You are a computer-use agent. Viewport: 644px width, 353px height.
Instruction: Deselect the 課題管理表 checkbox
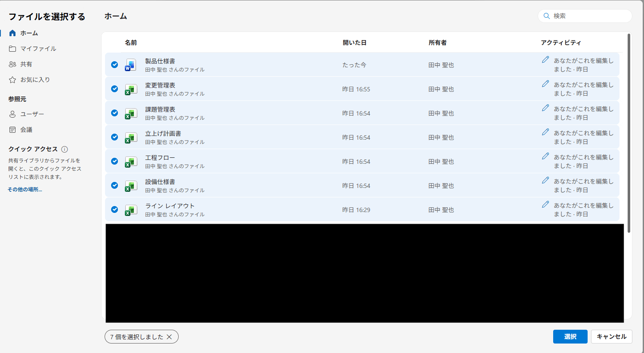tap(115, 113)
